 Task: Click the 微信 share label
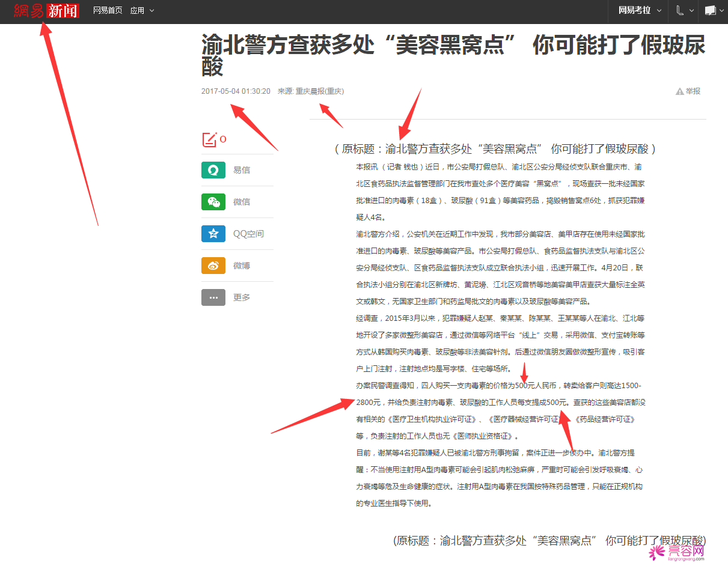point(242,202)
